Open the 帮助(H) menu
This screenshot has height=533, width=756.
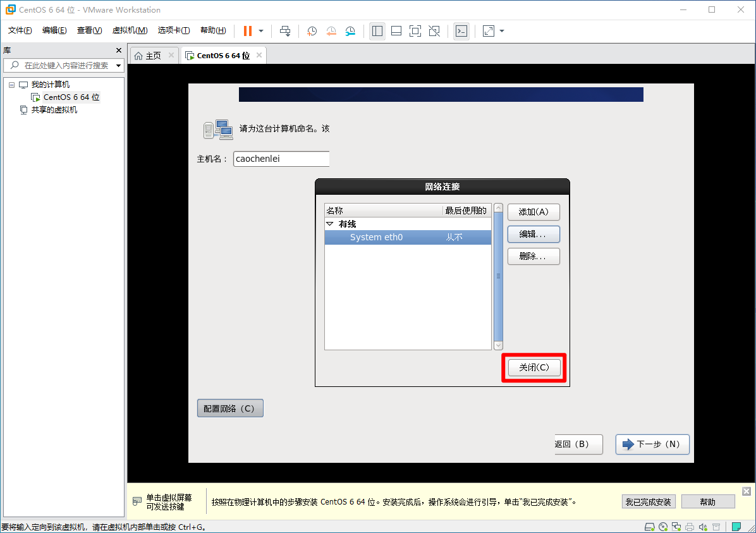(x=213, y=30)
